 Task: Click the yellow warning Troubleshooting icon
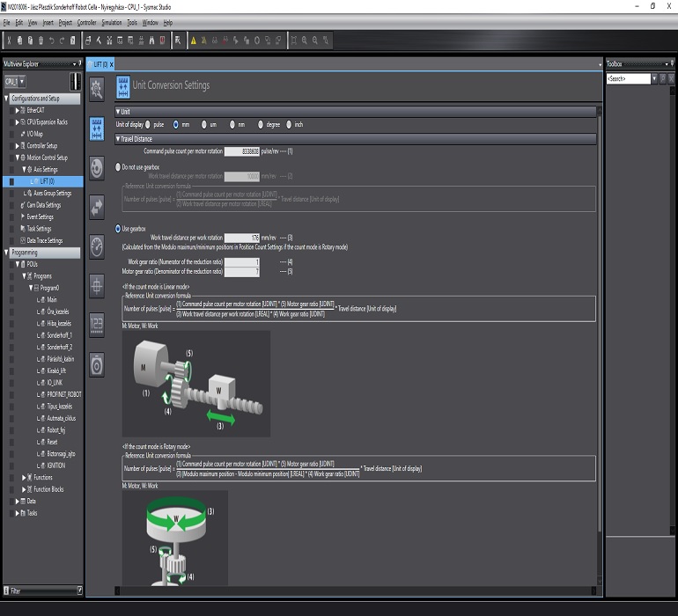point(194,40)
